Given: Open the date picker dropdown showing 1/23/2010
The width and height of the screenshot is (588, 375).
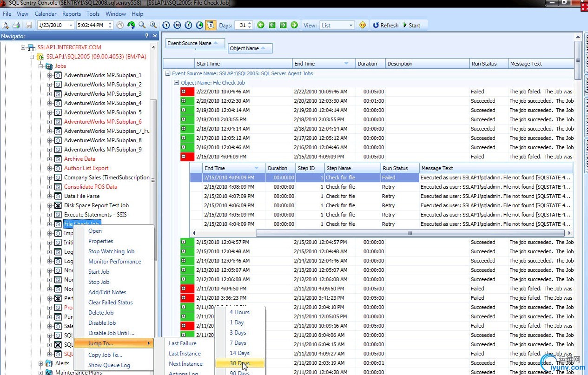Looking at the screenshot, I should pos(71,25).
